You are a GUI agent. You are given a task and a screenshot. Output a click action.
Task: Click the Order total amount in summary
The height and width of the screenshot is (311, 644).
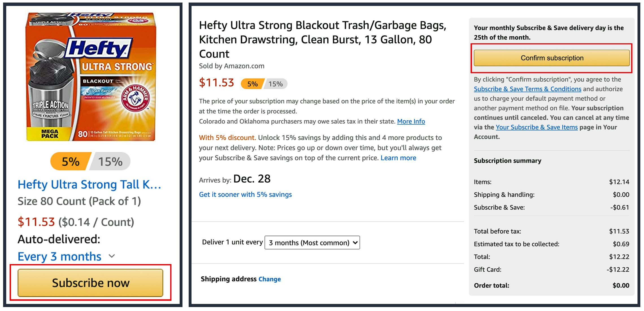click(x=621, y=286)
